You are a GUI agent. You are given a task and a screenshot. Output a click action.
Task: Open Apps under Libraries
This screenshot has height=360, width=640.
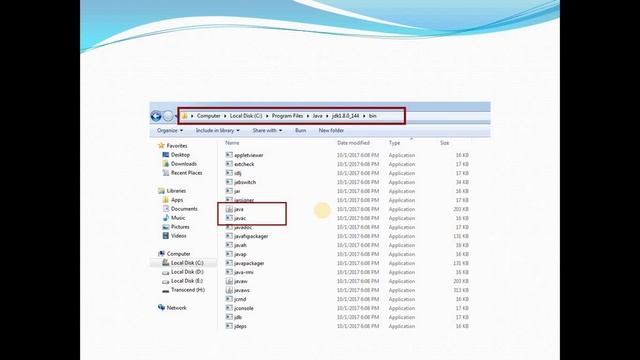[177, 200]
